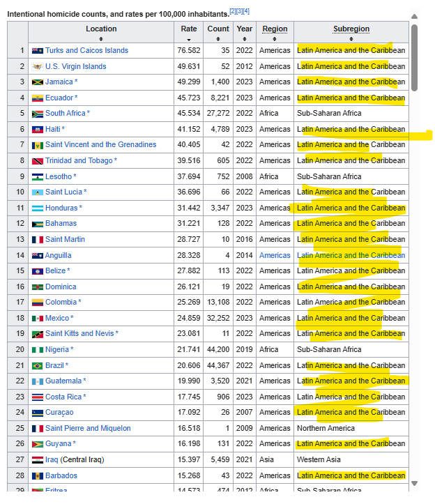Click the Lesotho flag icon
This screenshot has height=504, width=435.
37,177
